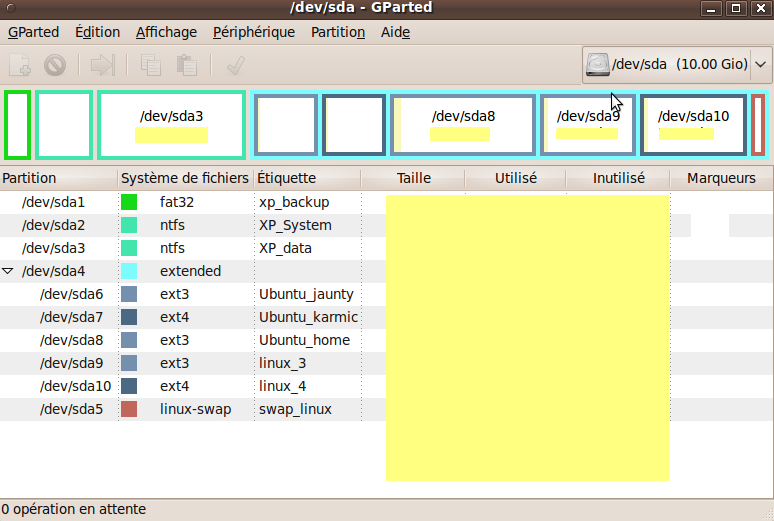Sort by the Étiquette column header
The height and width of the screenshot is (521, 774).
307,178
